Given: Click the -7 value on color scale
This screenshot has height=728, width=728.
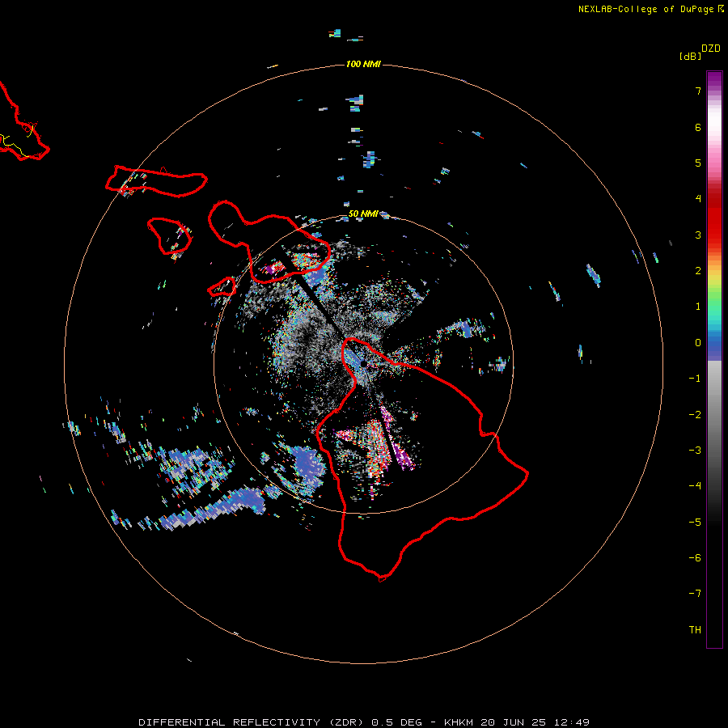Looking at the screenshot, I should tap(695, 594).
